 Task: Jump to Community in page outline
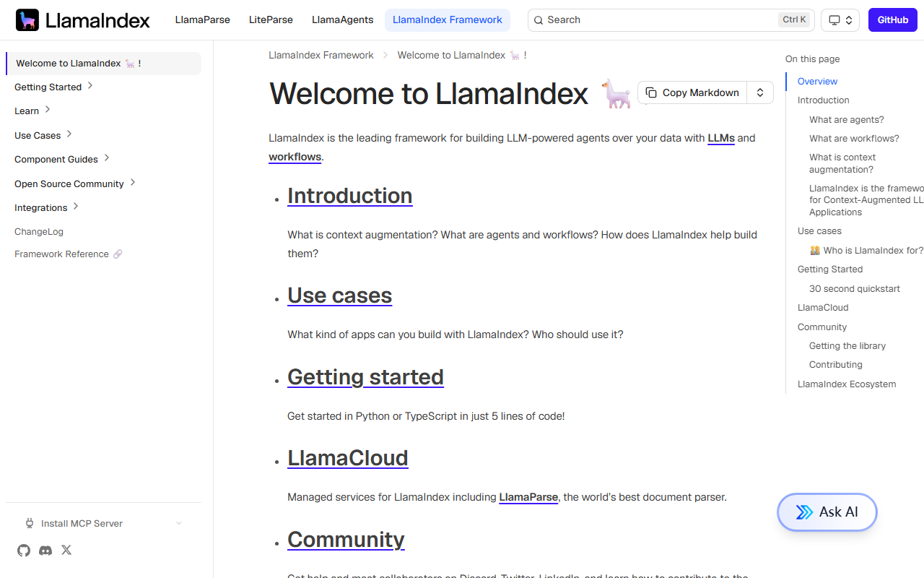[x=822, y=327]
